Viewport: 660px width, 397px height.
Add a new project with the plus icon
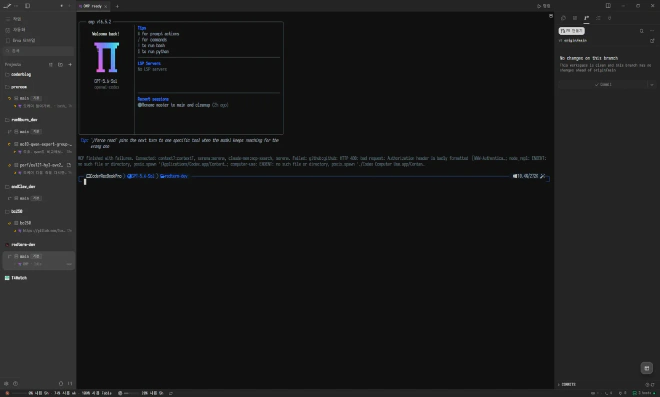[70, 64]
